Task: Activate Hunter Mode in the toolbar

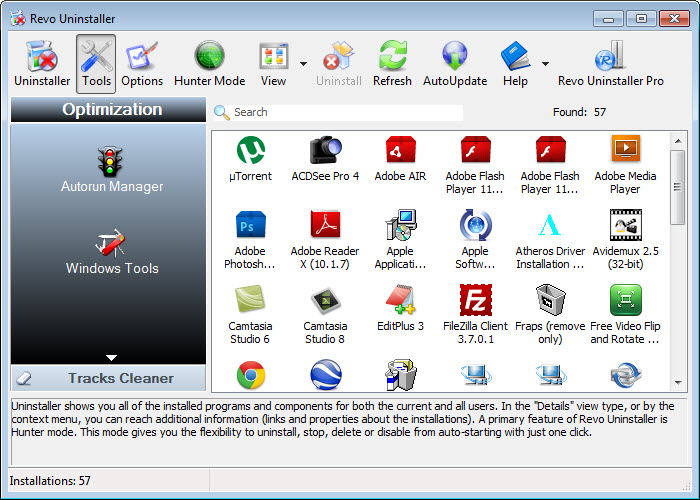Action: point(209,64)
